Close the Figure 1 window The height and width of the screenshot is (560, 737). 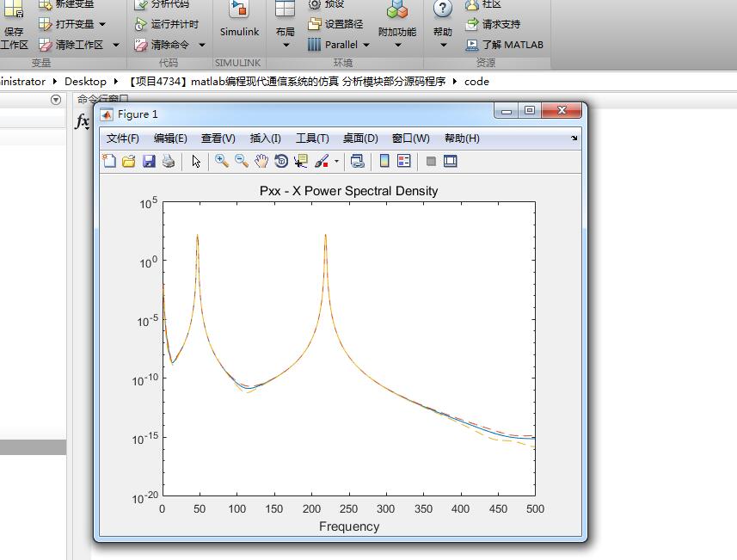point(562,110)
